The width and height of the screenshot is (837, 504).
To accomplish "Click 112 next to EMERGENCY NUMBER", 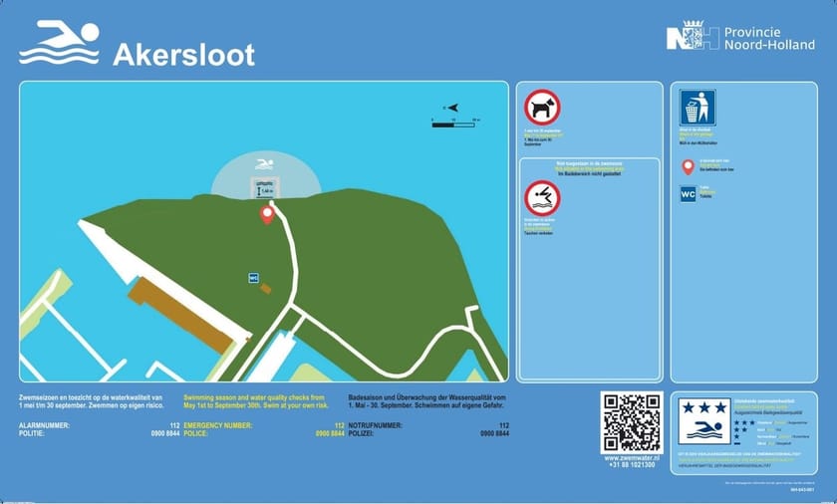I will click(340, 426).
